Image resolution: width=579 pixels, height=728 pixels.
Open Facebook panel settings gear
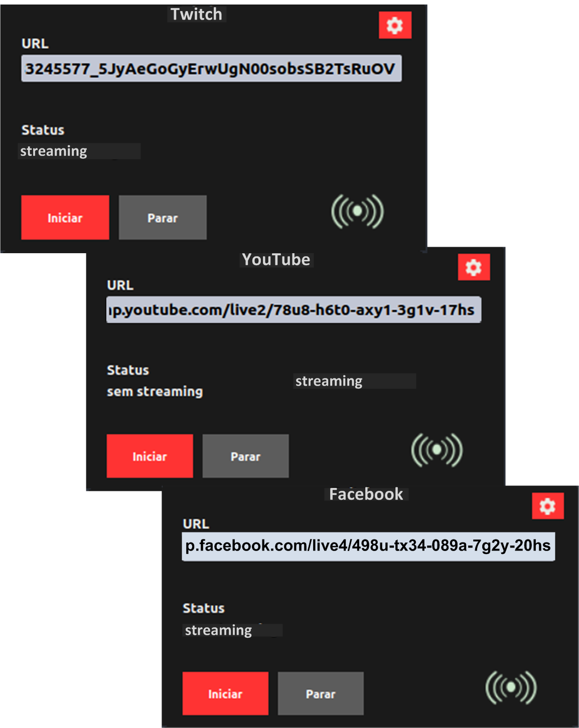(548, 505)
